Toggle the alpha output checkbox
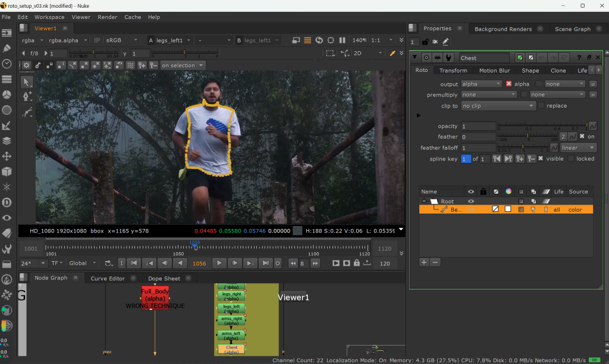609x364 pixels. [508, 84]
